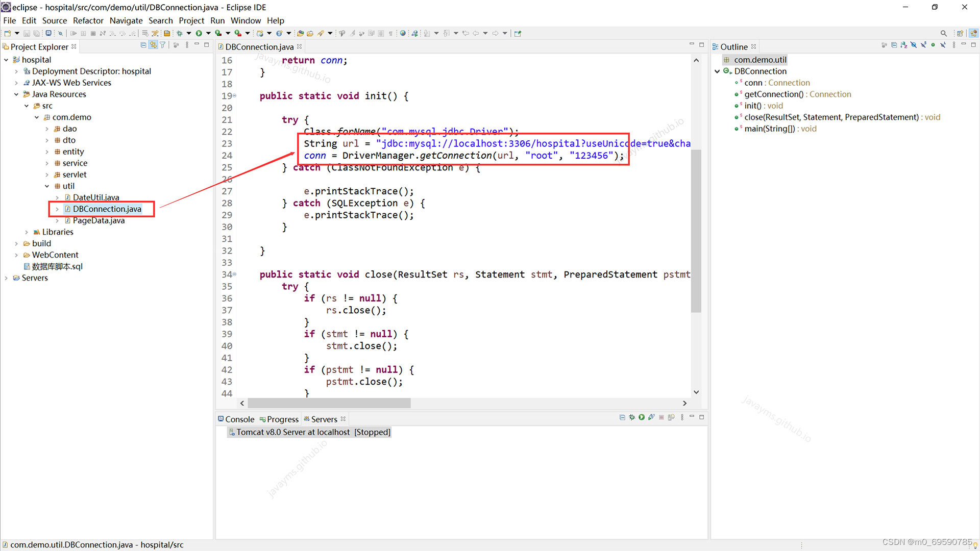Screen dimensions: 980x551
Task: Switch to the Console tab
Action: 236,419
